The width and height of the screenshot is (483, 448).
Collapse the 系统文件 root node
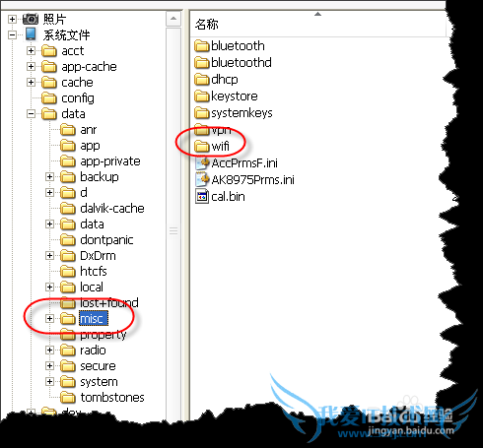(x=12, y=34)
